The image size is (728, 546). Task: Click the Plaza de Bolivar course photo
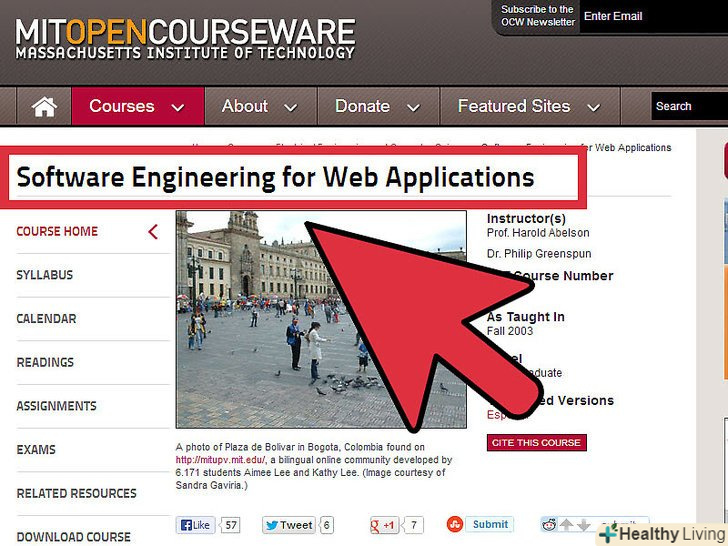click(321, 319)
